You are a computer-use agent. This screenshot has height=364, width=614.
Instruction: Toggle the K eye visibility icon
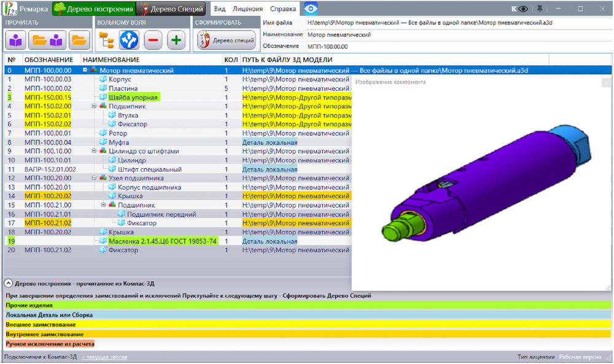coord(519,9)
